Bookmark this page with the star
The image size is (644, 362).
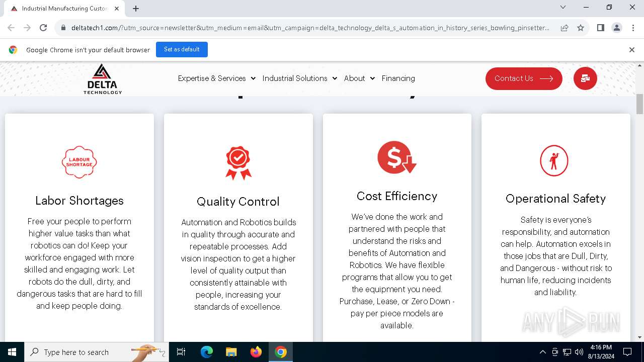pyautogui.click(x=581, y=28)
